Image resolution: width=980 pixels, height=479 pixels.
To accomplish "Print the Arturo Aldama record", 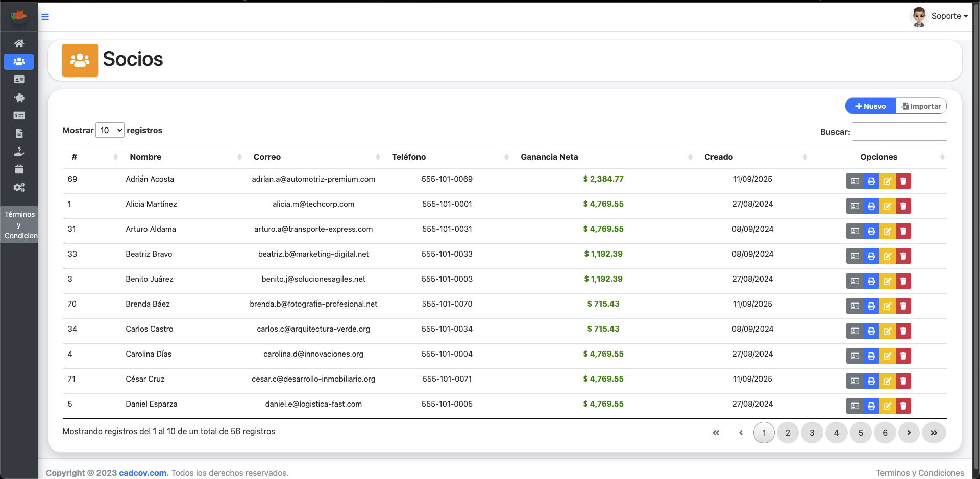I will 871,231.
